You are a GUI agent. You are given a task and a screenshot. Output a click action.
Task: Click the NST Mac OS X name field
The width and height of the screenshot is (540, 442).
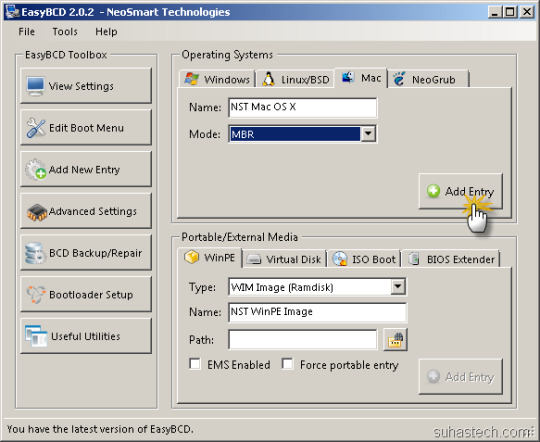pyautogui.click(x=302, y=107)
